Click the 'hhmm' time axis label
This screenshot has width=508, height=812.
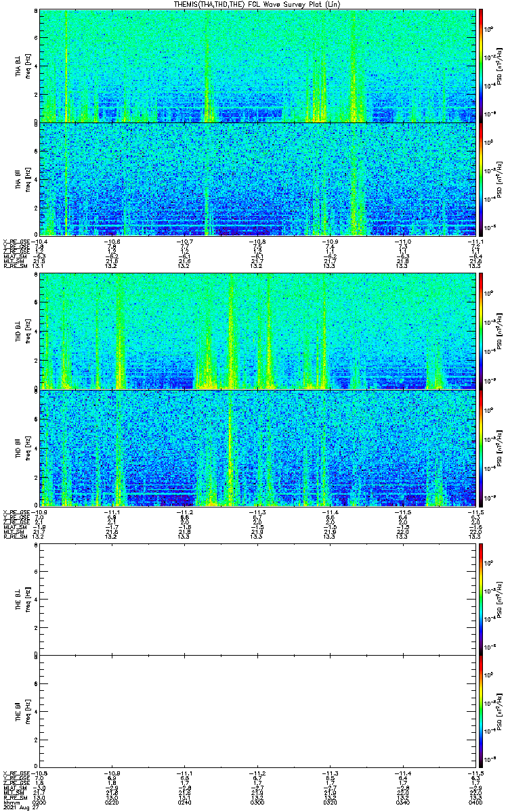(10, 803)
